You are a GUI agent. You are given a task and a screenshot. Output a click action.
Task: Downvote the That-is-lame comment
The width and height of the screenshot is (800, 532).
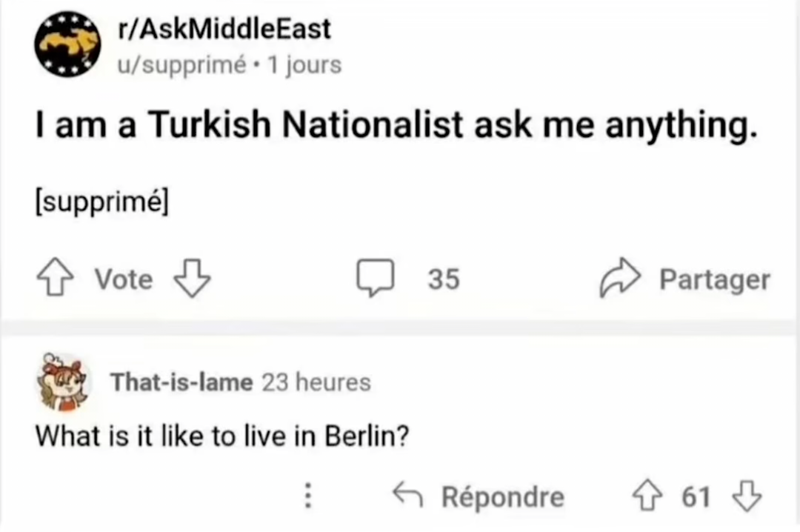pos(747,495)
